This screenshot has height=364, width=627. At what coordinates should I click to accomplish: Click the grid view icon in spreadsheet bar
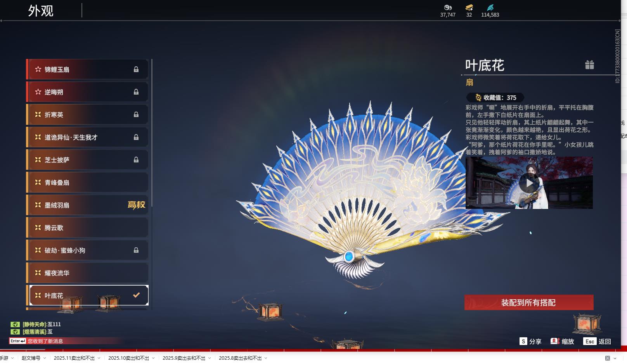click(x=608, y=358)
